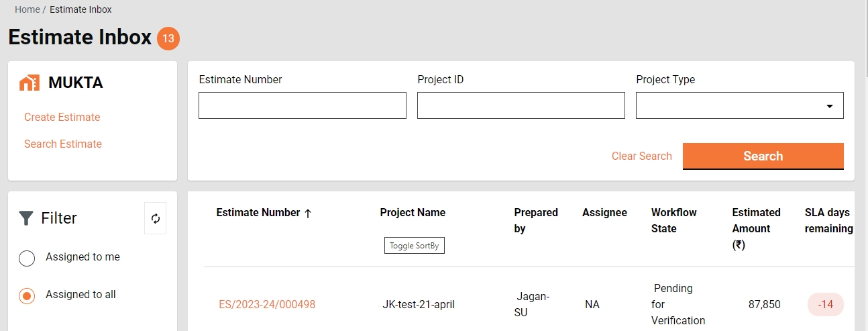Click the Filter funnel icon
The width and height of the screenshot is (868, 331).
[26, 218]
